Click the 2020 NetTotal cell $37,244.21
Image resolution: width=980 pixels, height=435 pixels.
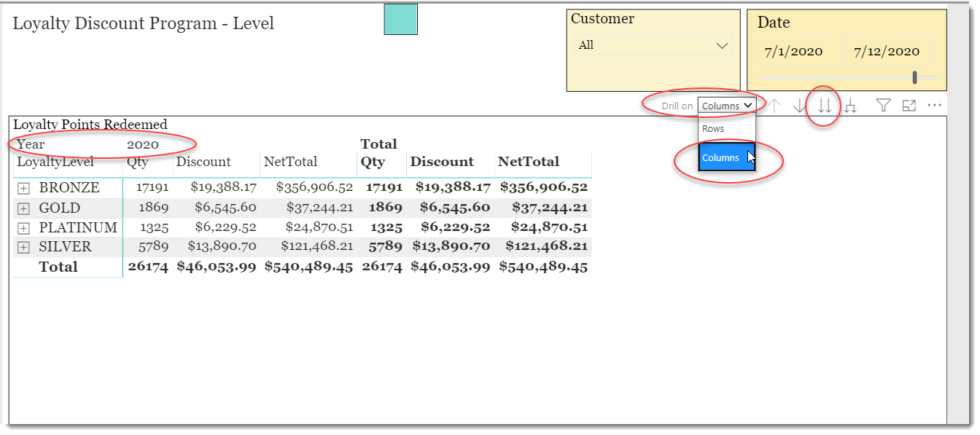[319, 208]
